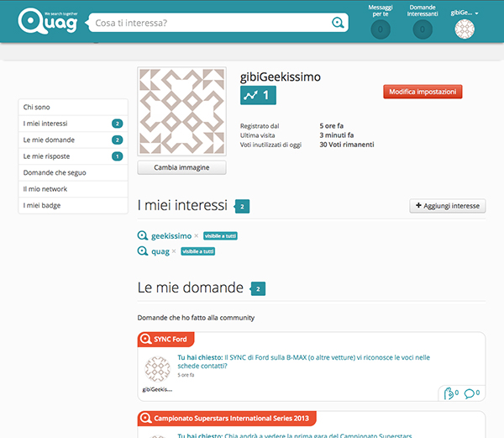The height and width of the screenshot is (438, 504).
Task: Open Le mie domande sidebar item
Action: coord(73,140)
